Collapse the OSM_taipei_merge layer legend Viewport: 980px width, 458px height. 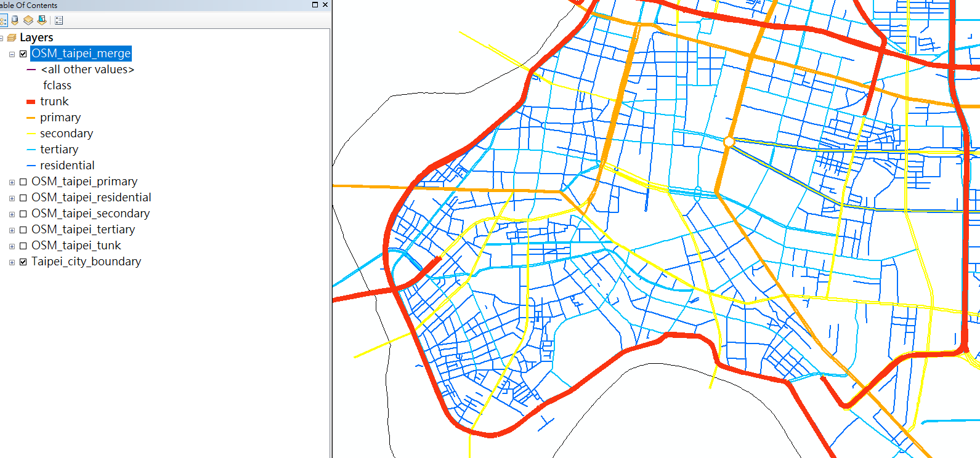(12, 54)
